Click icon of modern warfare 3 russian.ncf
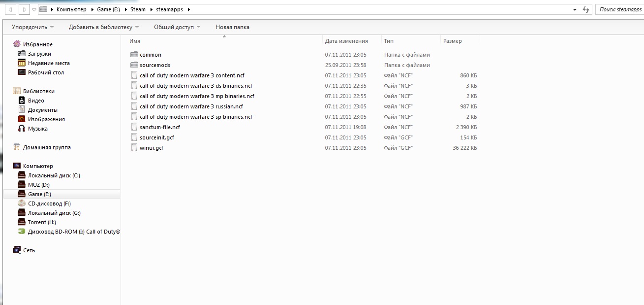Viewport: 644px width, 305px height. pos(134,106)
